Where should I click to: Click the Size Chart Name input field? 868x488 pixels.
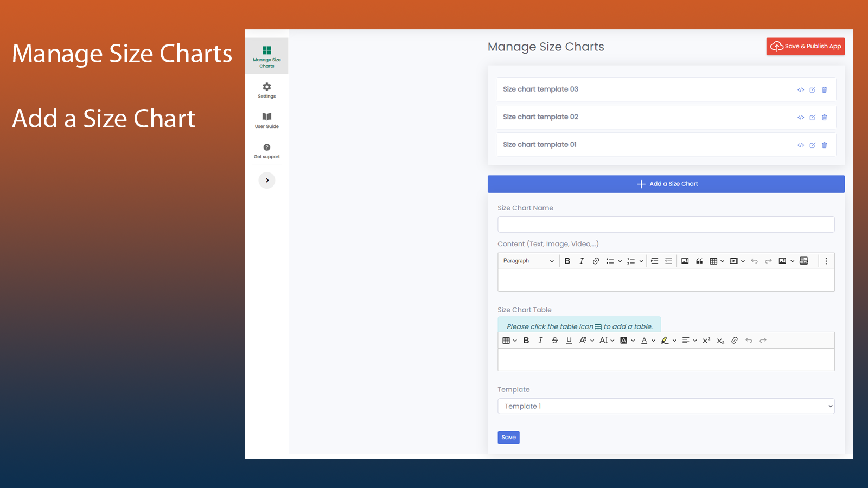coord(666,224)
